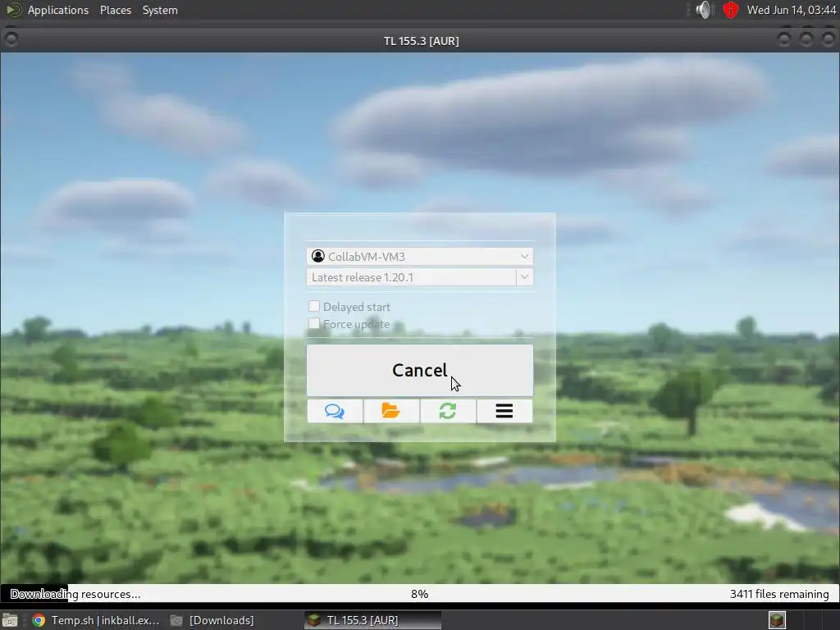
Task: Click the window menu button in titlebar
Action: 11,39
